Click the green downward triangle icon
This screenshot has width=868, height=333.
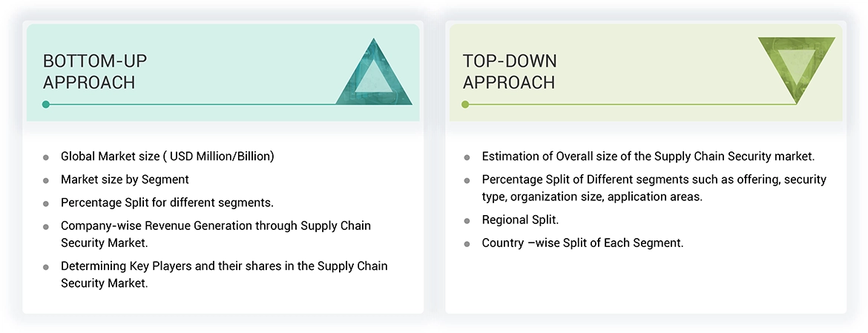pos(797,68)
